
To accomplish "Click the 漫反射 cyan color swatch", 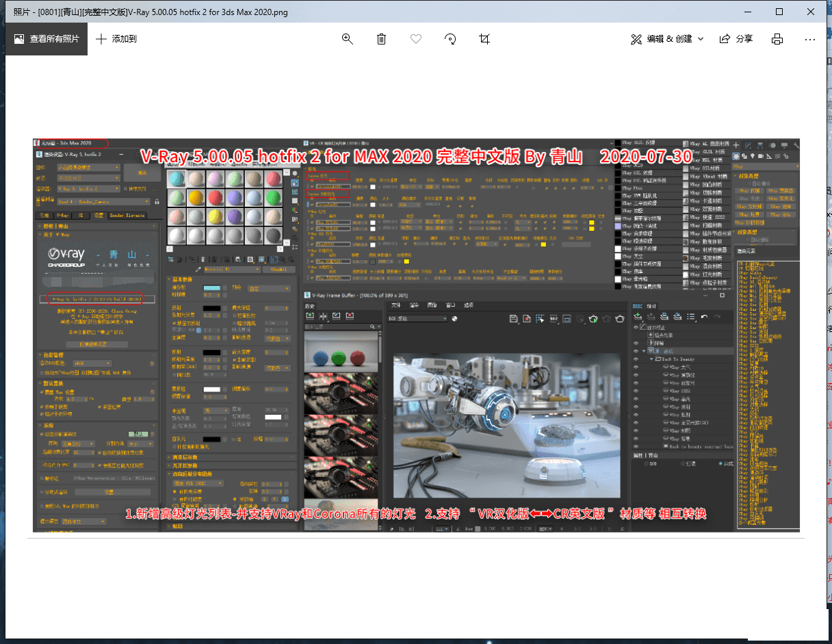I will [x=211, y=287].
